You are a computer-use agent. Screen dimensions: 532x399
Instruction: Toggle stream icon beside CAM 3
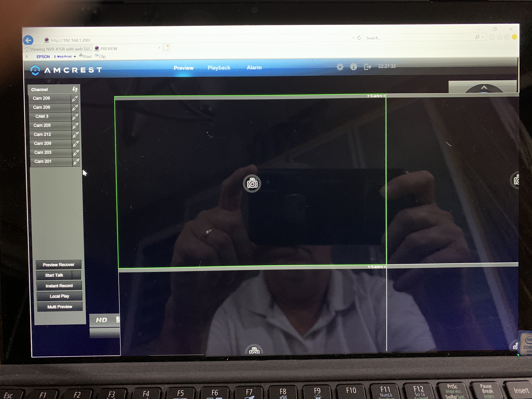[75, 117]
